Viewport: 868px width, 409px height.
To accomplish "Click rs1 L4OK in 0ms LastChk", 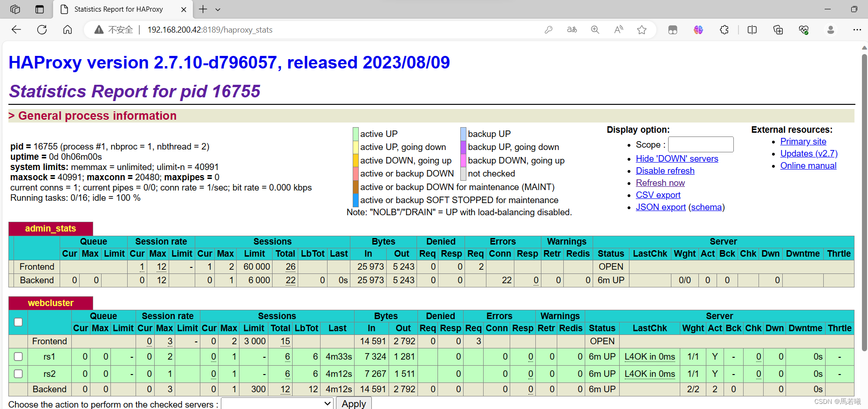I will coord(649,357).
